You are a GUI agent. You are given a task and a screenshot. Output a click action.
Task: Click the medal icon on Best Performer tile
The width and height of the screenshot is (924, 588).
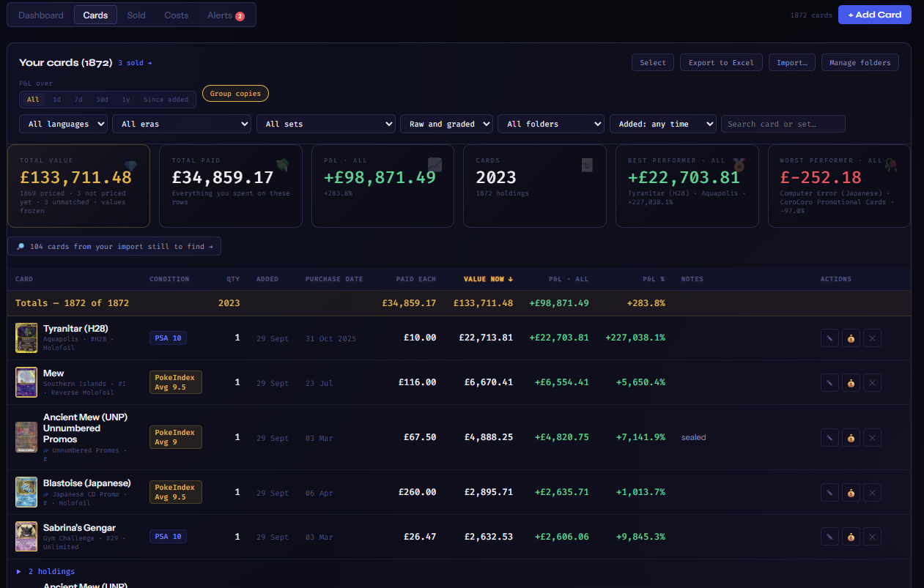click(x=739, y=165)
